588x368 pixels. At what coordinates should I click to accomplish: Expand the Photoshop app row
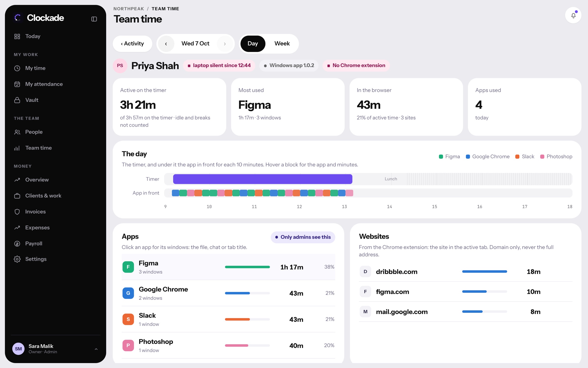[228, 345]
